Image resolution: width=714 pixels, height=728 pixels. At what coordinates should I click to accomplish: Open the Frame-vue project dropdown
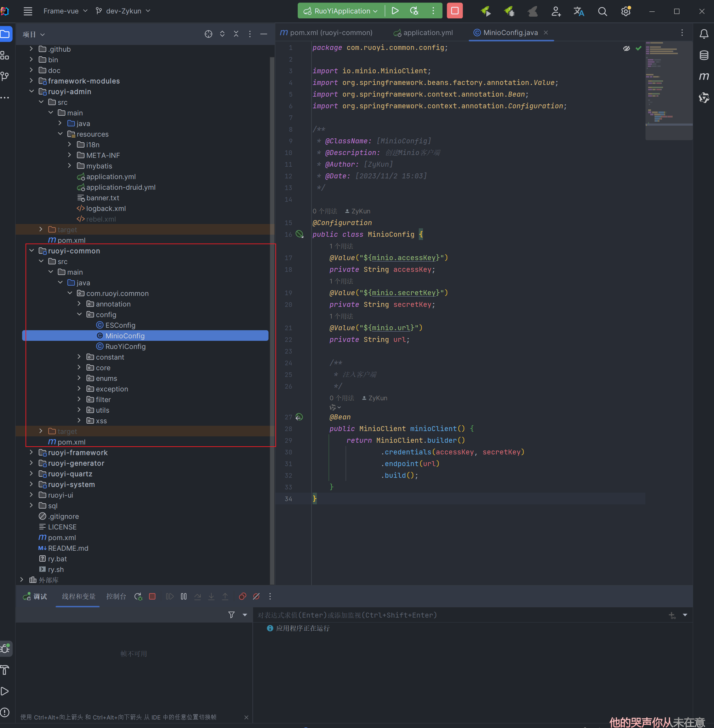[x=65, y=11]
